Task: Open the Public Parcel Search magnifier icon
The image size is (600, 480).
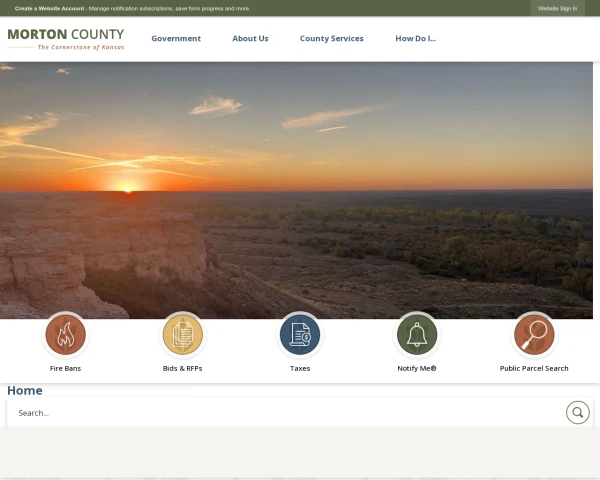Action: 534,335
